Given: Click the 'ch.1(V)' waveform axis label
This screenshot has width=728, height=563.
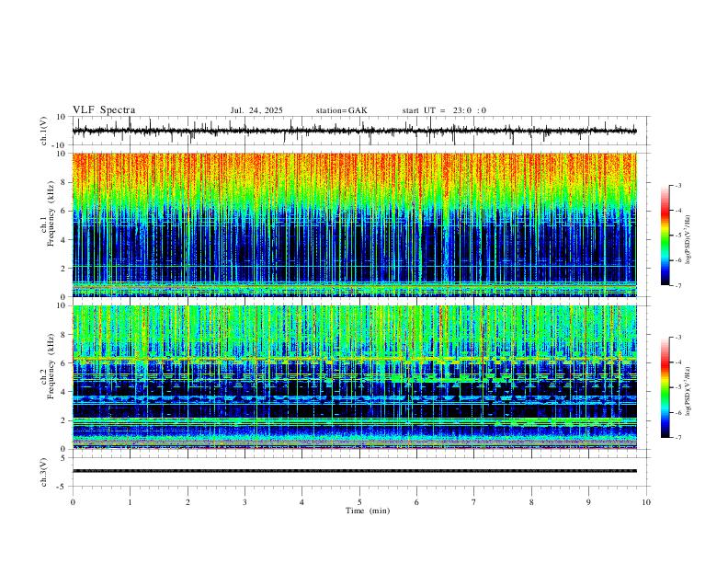Looking at the screenshot, I should point(44,131).
